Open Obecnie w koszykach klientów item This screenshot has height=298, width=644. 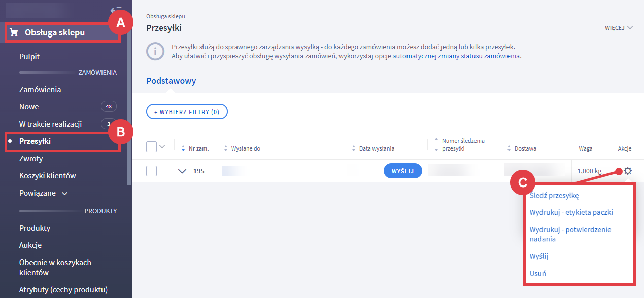pyautogui.click(x=55, y=268)
